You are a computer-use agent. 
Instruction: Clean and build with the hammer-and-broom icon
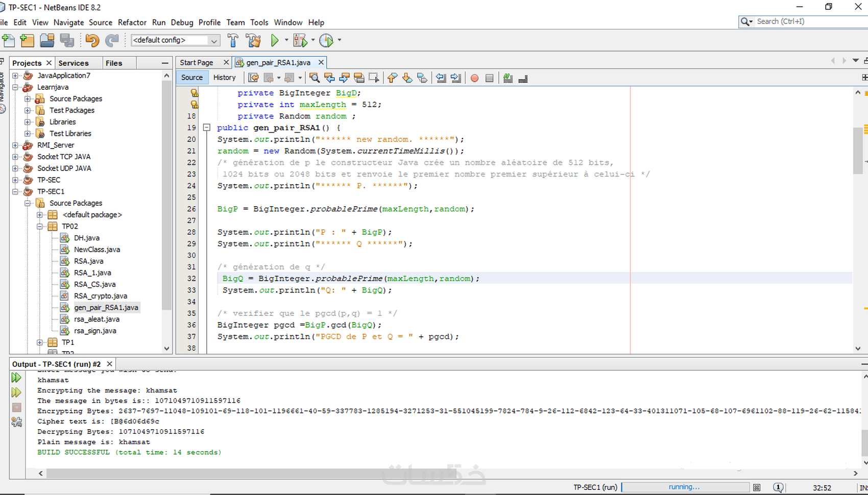pyautogui.click(x=253, y=40)
